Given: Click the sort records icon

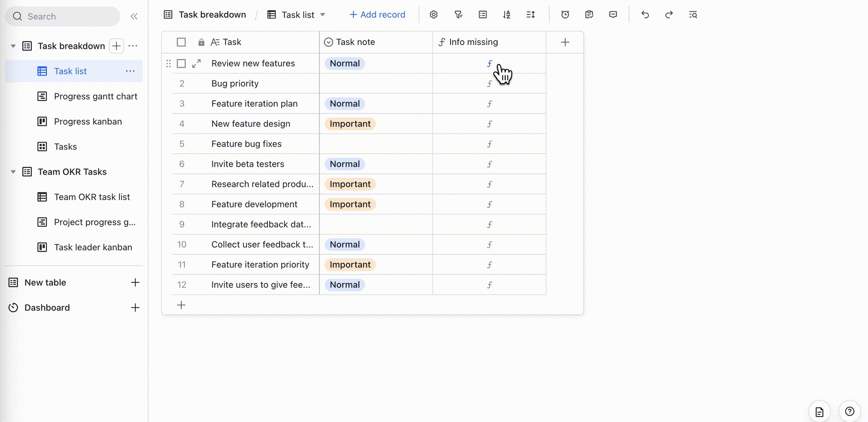Looking at the screenshot, I should 507,15.
